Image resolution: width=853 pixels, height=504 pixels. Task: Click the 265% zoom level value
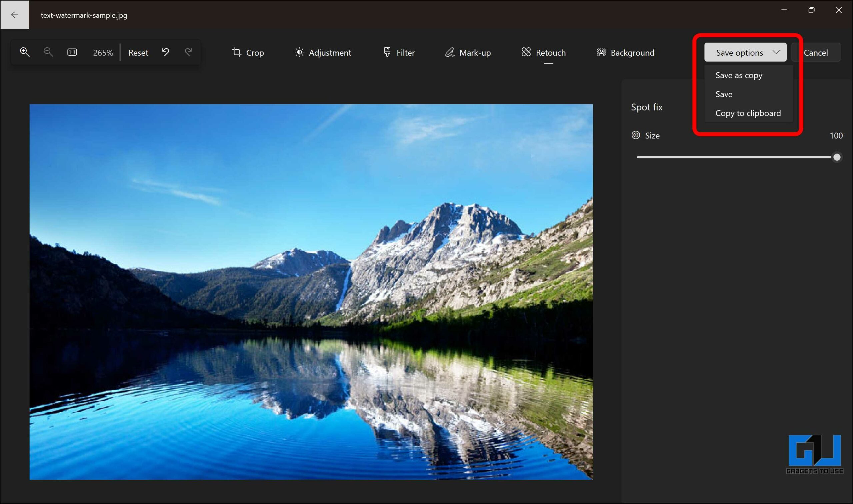coord(103,53)
